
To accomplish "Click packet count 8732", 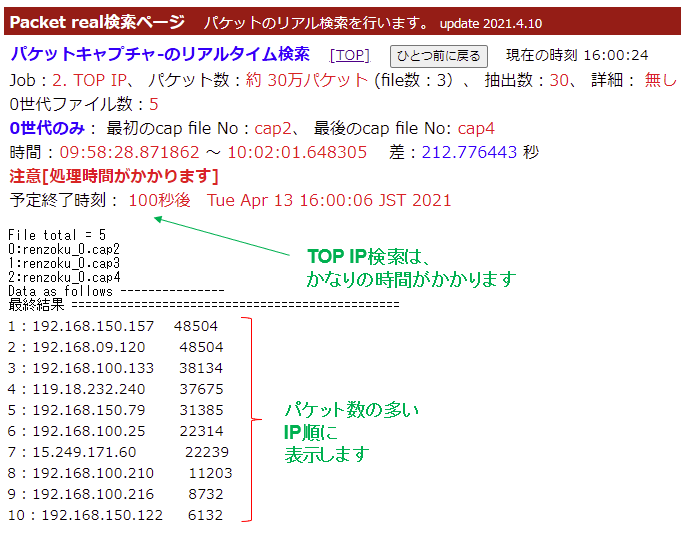I will coord(206,494).
